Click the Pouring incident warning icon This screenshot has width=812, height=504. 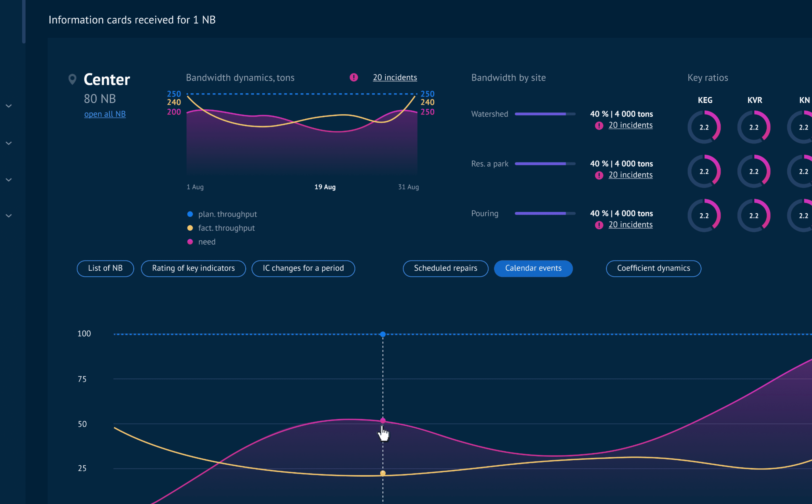599,225
